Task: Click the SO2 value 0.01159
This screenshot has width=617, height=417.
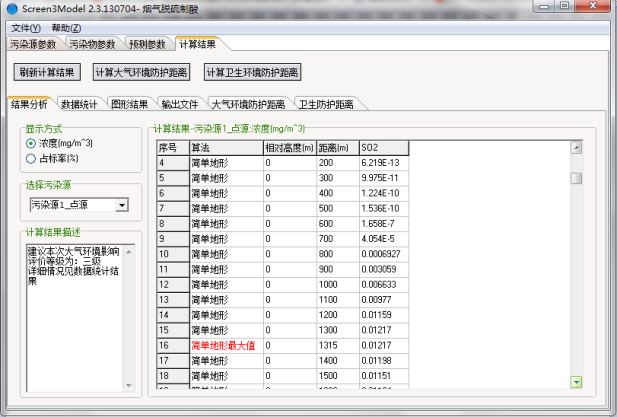Action: pyautogui.click(x=384, y=315)
